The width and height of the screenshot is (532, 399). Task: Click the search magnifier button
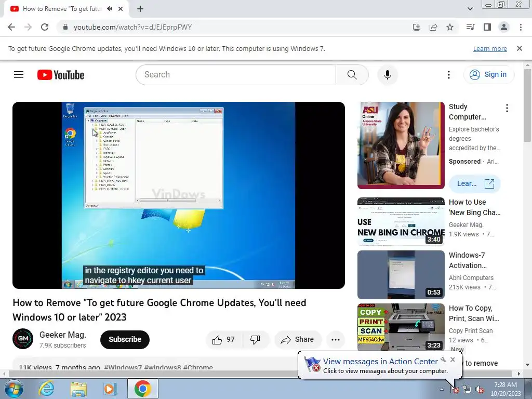(x=352, y=75)
